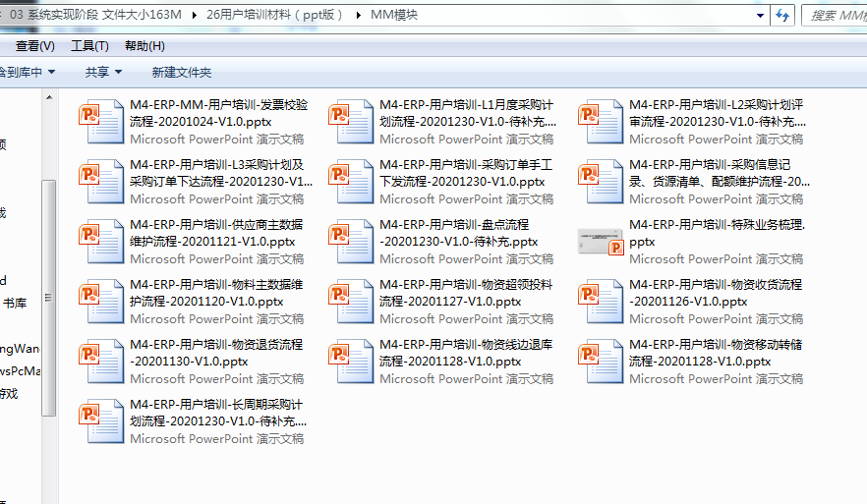The height and width of the screenshot is (504, 867).
Task: Open the 共享 dropdown in the toolbar
Action: pos(103,72)
